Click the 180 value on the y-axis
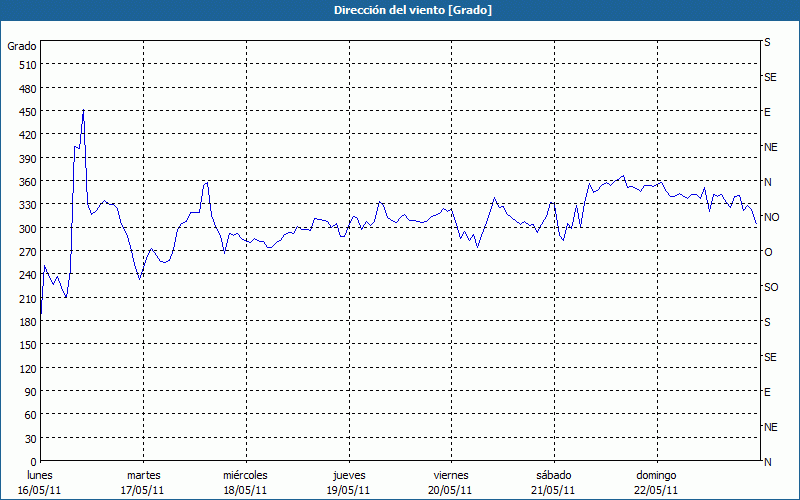This screenshot has width=800, height=500. [27, 322]
